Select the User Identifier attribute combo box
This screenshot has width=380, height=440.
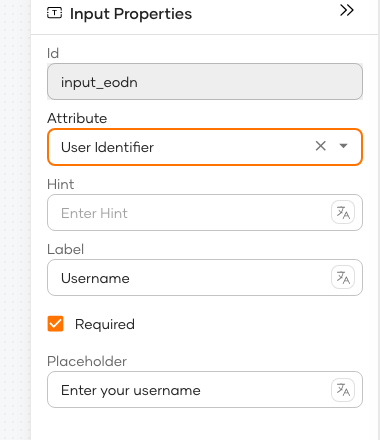(205, 147)
